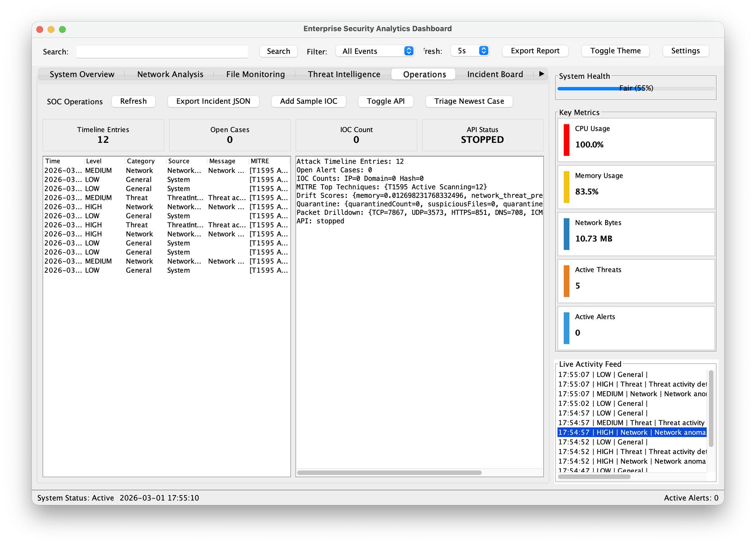Click the Search button
The height and width of the screenshot is (547, 756).
tap(278, 51)
